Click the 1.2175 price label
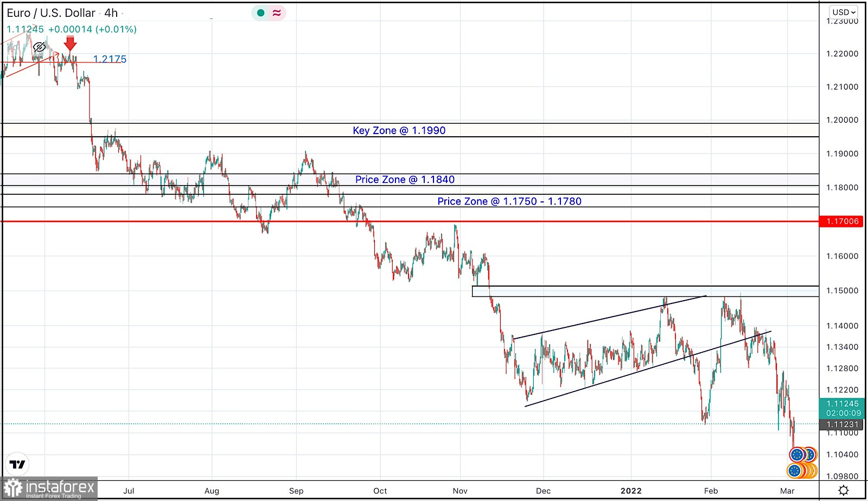Viewport: 868px width, 501px height. [110, 59]
